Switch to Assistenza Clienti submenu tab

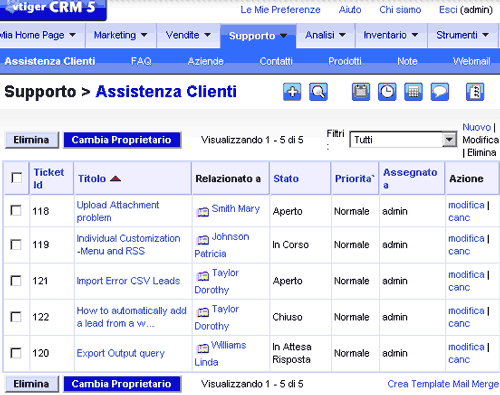click(x=50, y=61)
